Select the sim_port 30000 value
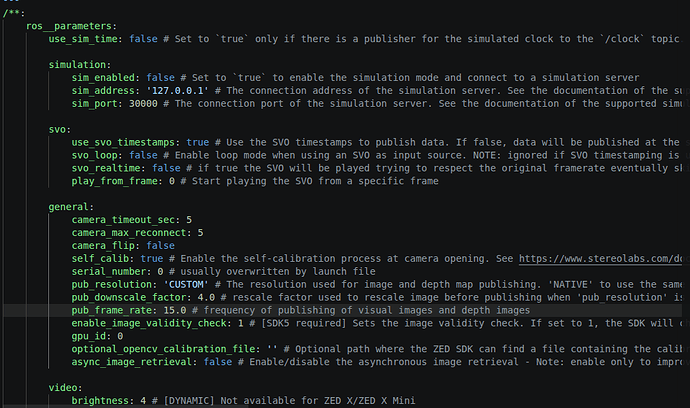The image size is (690, 408). (143, 103)
